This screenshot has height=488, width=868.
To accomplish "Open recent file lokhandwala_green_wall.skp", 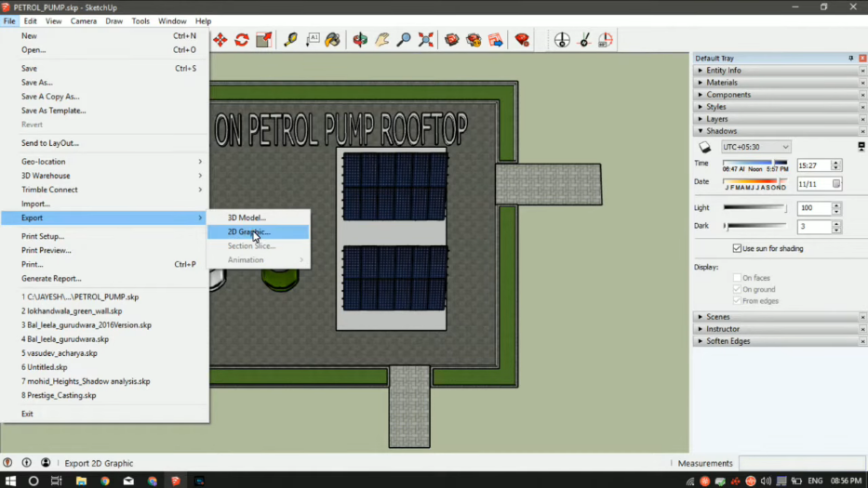I will [72, 311].
